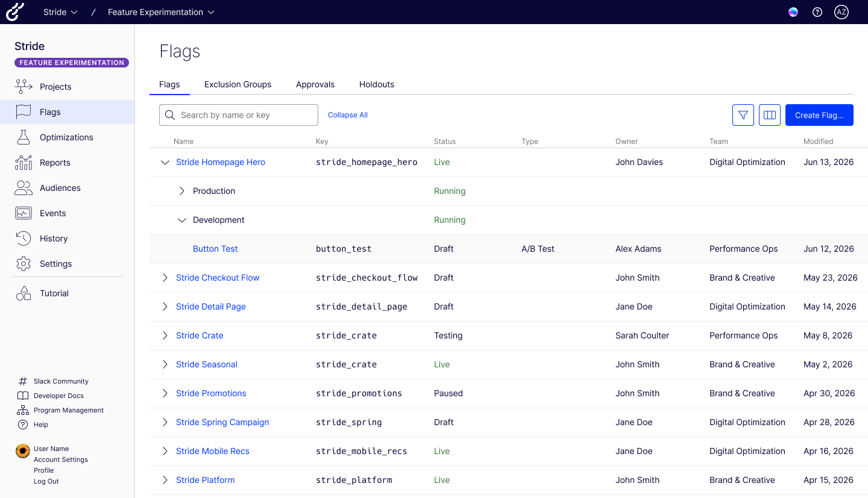The height and width of the screenshot is (498, 868).
Task: Expand the Production environment row
Action: point(182,191)
